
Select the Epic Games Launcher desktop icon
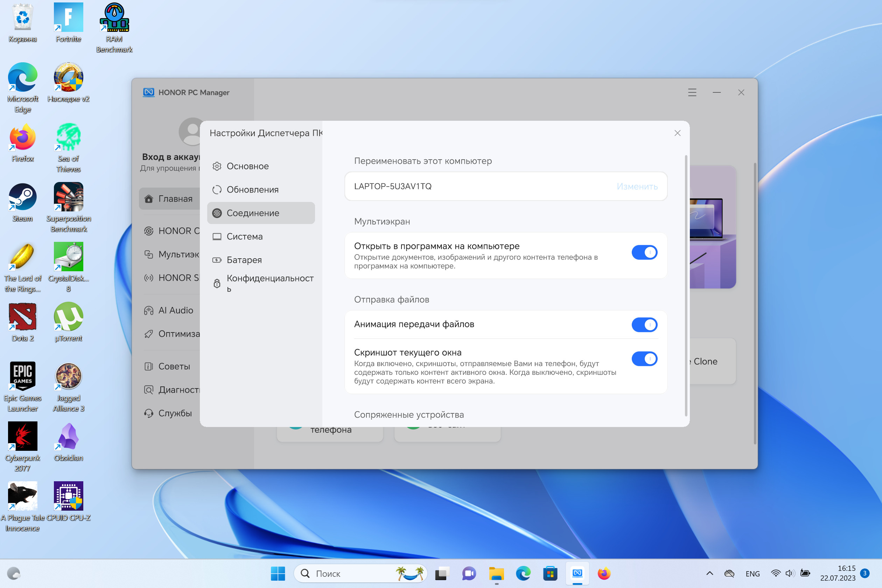pos(22,387)
